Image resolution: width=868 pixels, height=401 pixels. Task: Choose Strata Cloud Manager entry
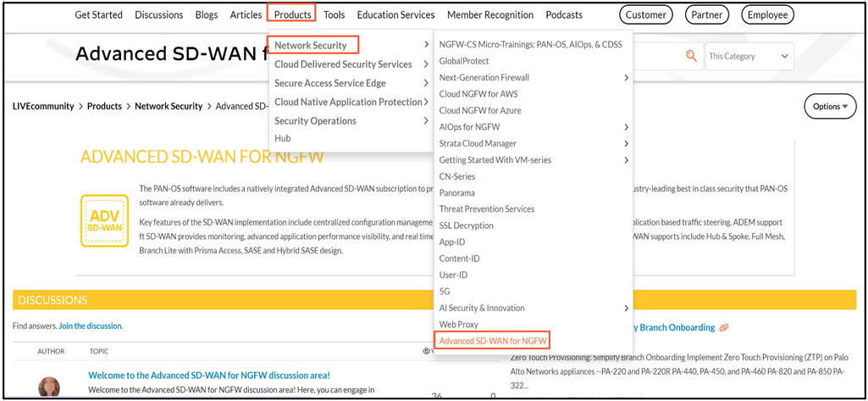pyautogui.click(x=478, y=143)
